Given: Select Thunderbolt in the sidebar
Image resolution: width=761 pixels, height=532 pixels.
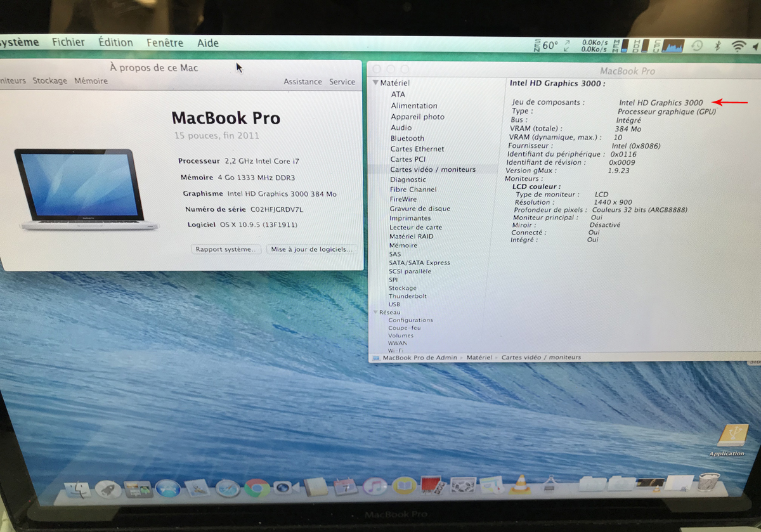Looking at the screenshot, I should coord(407,296).
